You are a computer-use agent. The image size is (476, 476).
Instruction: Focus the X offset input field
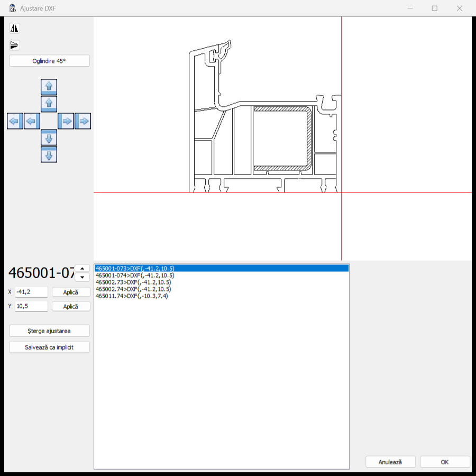tap(31, 292)
